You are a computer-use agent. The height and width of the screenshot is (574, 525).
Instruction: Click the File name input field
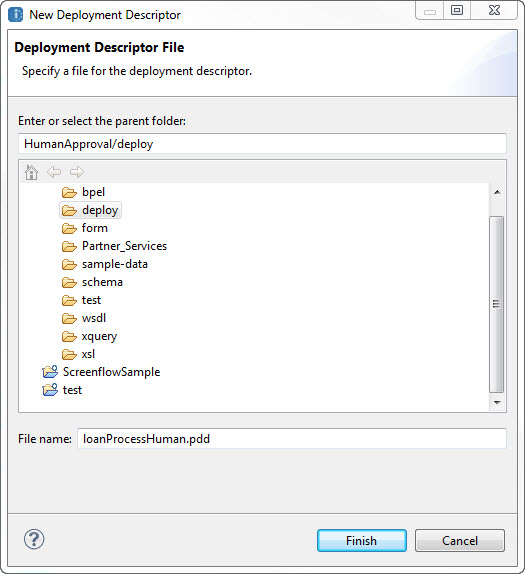292,439
